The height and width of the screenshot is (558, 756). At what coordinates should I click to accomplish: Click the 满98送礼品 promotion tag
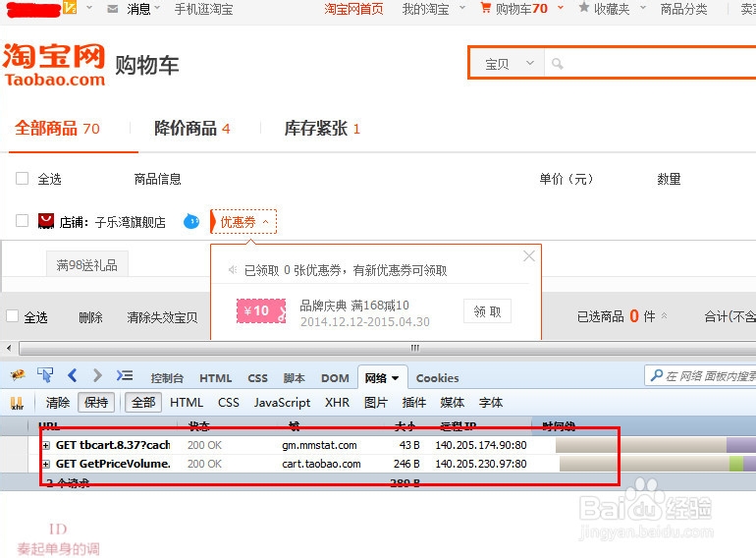click(x=87, y=264)
